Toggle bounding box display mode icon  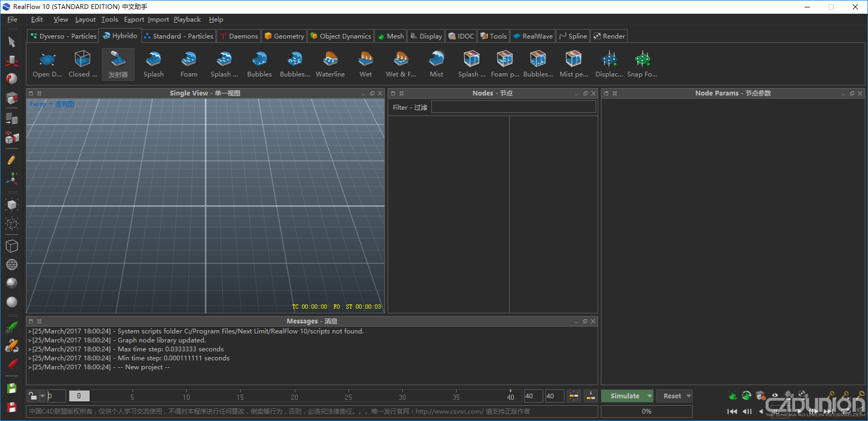click(12, 205)
